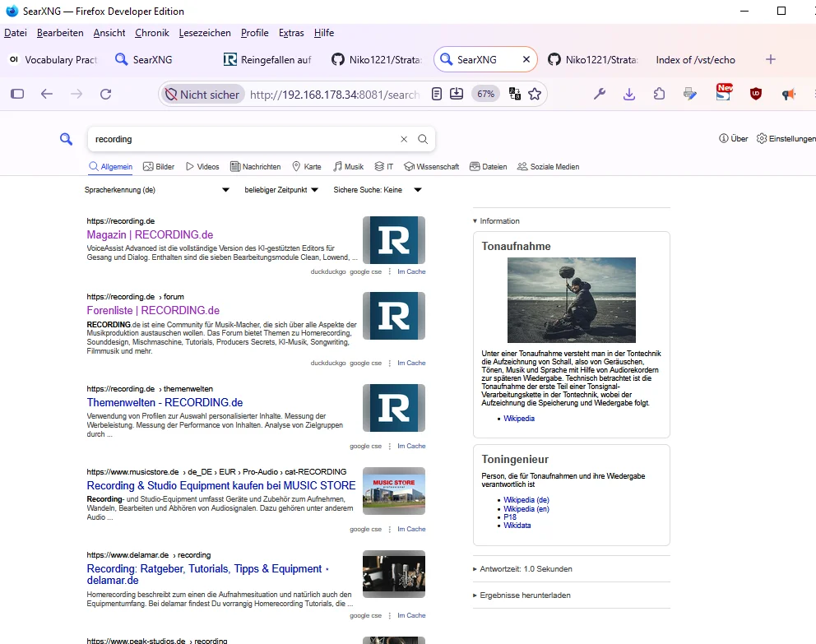Click the MUSIC STORE result thumbnail
This screenshot has height=644, width=816.
click(x=394, y=491)
